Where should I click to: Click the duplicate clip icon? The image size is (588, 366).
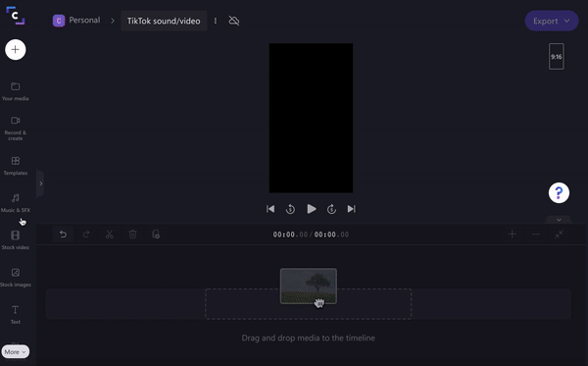156,235
